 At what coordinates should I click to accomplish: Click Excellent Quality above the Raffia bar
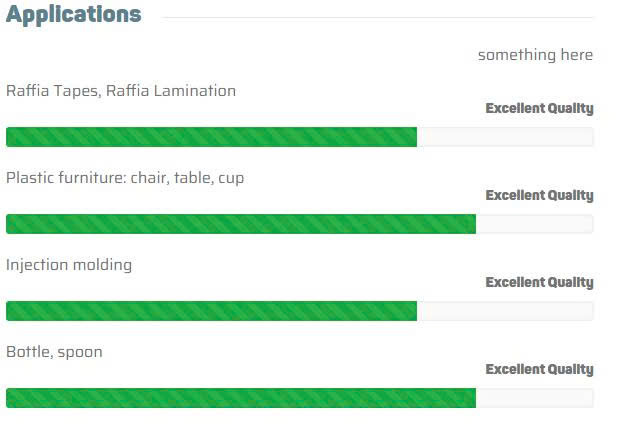click(x=539, y=108)
